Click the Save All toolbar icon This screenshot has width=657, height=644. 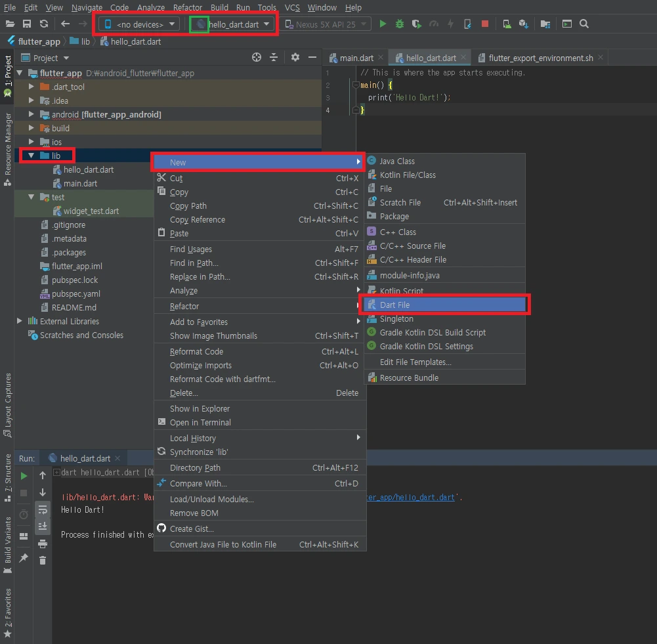[27, 24]
